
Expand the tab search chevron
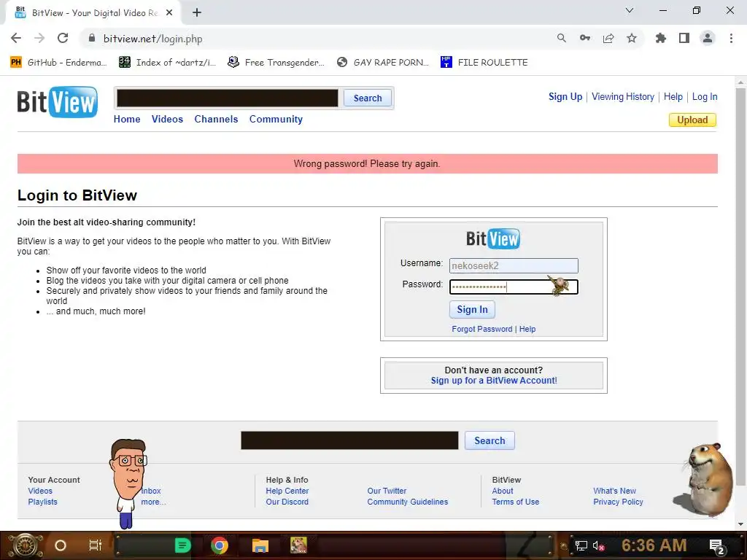point(630,10)
